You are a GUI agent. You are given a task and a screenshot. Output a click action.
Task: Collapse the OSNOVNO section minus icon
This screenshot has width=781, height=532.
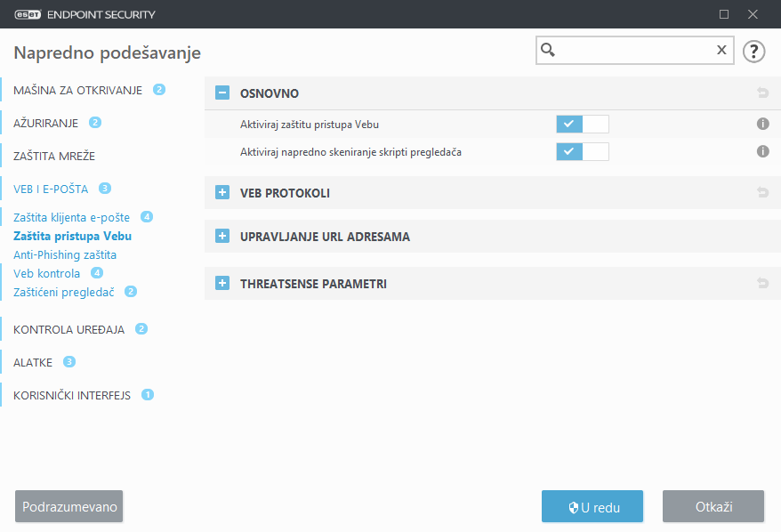[222, 93]
